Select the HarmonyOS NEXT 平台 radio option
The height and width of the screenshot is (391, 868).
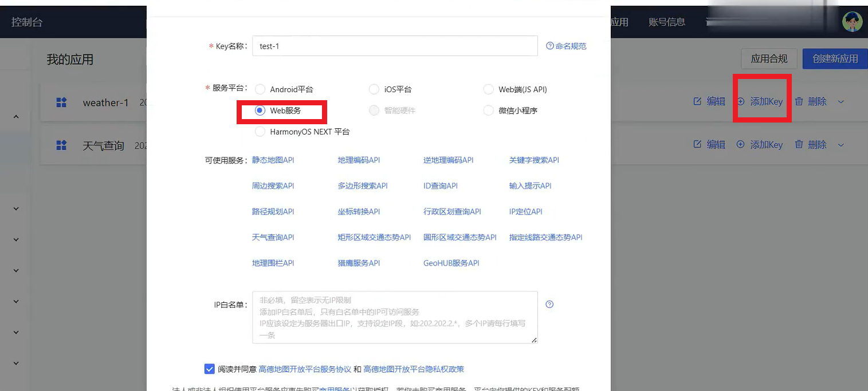coord(260,132)
